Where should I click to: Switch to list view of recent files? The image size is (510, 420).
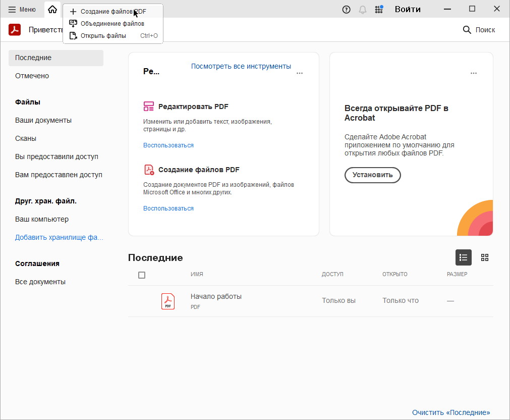tap(464, 258)
